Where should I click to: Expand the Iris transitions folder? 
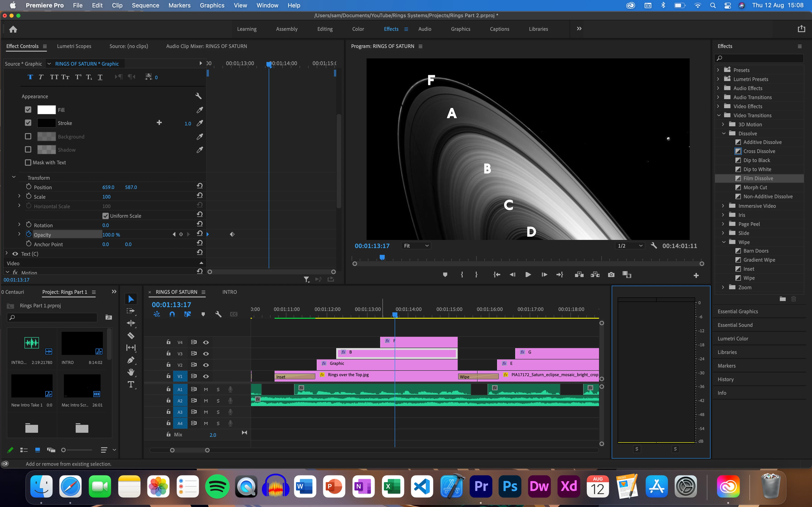coord(723,215)
